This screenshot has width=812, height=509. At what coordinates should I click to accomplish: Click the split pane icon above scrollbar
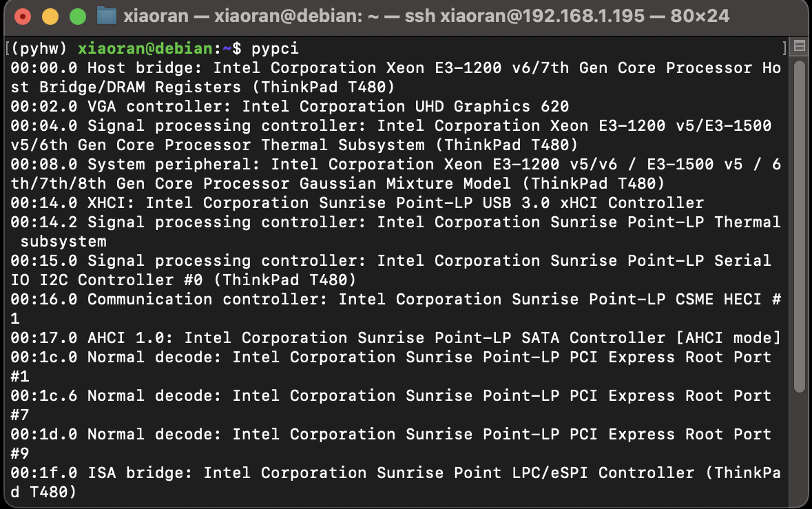click(x=799, y=48)
